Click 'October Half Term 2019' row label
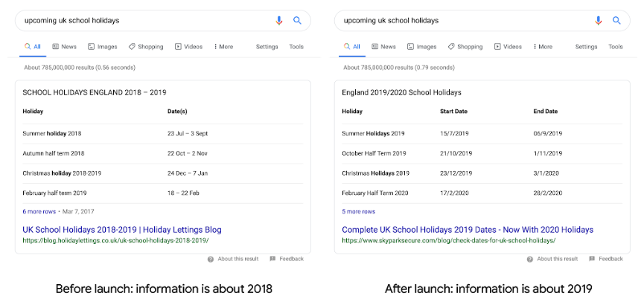 (374, 153)
